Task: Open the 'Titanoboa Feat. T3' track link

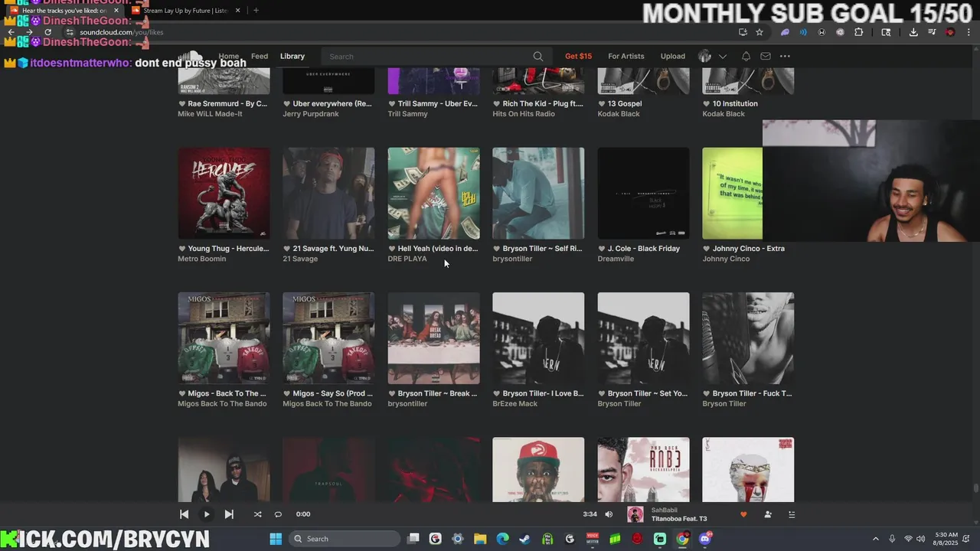Action: [679, 519]
